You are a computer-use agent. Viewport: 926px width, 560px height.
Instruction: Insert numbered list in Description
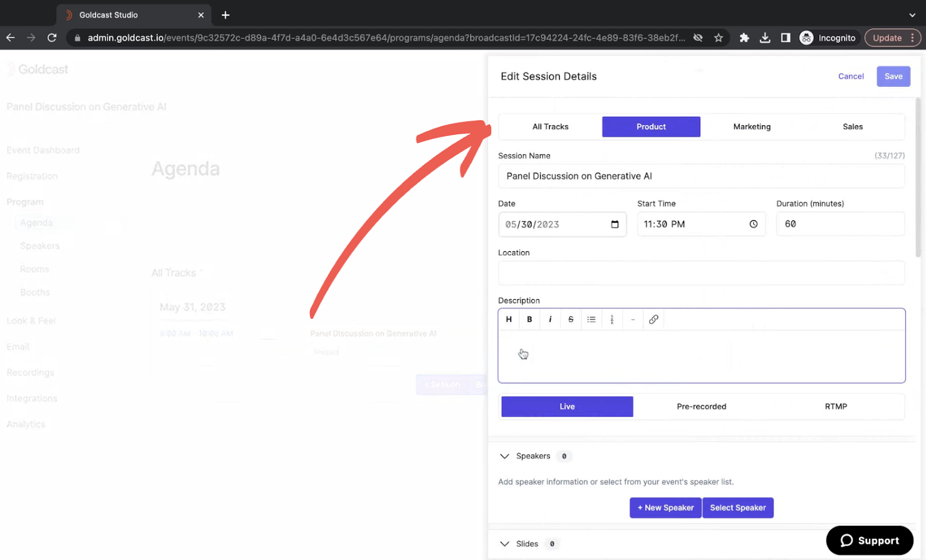pos(612,319)
